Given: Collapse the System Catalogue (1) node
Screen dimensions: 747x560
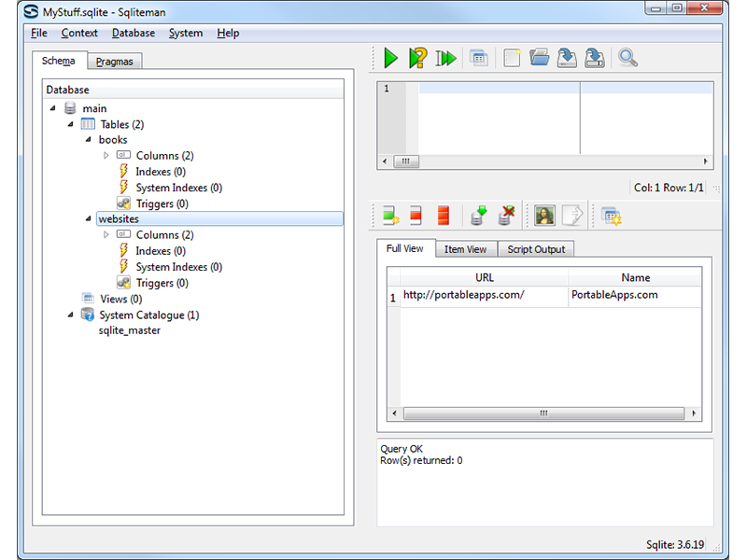Looking at the screenshot, I should pos(71,315).
